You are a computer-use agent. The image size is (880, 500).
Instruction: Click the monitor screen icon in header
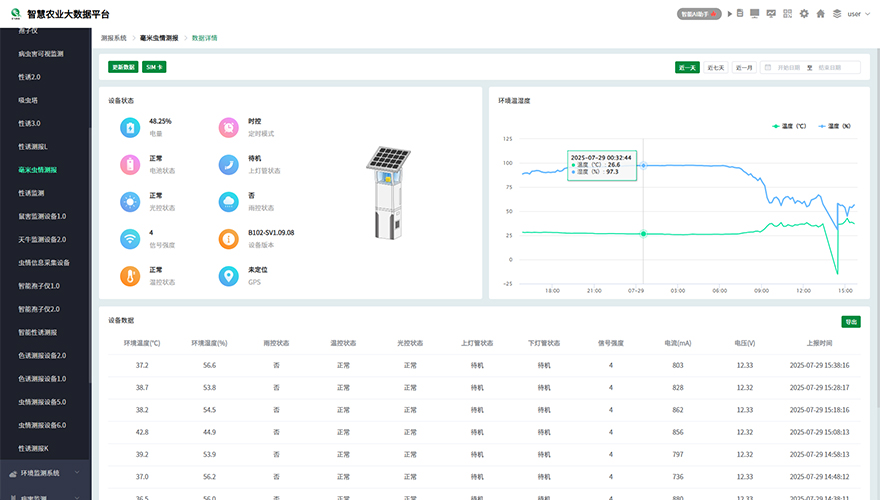tap(755, 14)
